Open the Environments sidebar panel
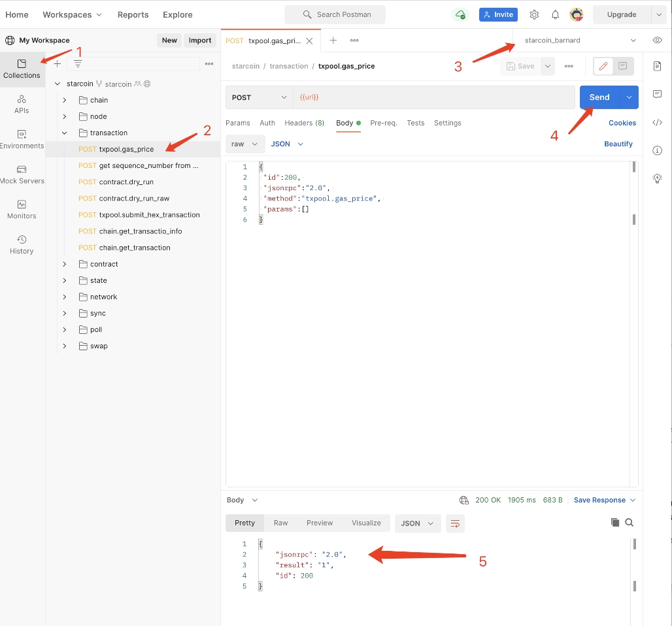 click(x=22, y=140)
